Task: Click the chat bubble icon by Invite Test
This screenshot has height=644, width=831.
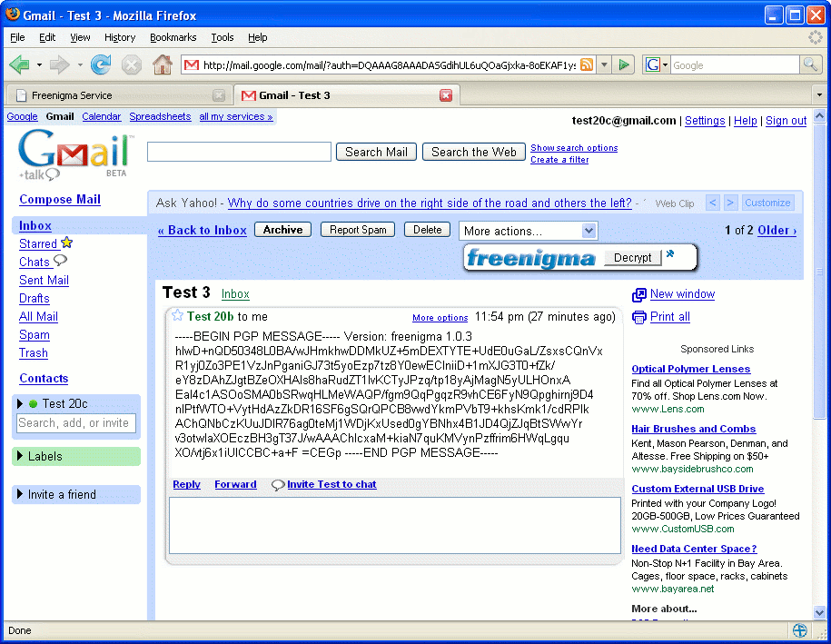Action: (x=278, y=484)
